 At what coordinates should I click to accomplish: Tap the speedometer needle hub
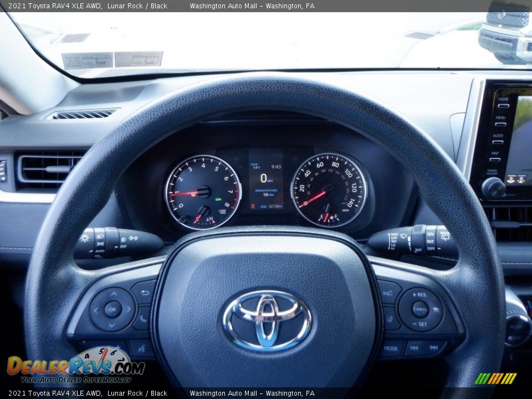pyautogui.click(x=328, y=190)
